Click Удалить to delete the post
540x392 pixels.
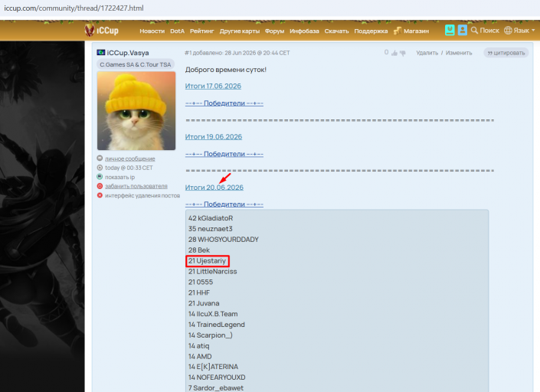[427, 53]
